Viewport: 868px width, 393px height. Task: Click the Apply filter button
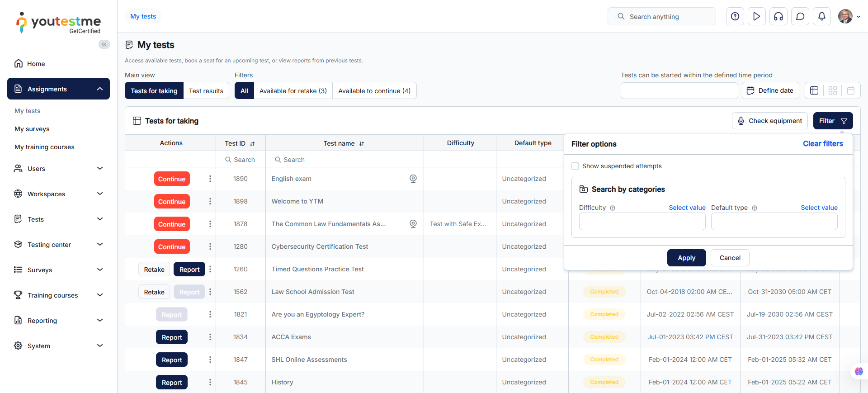pyautogui.click(x=686, y=258)
